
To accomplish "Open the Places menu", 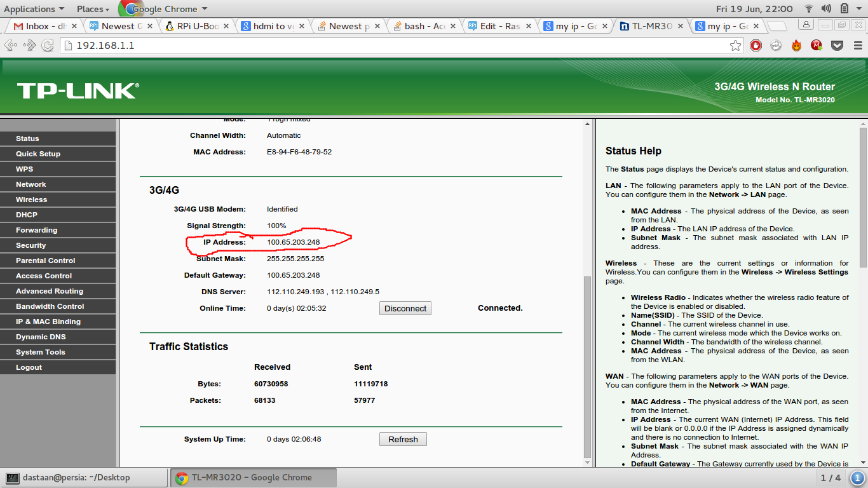I will coord(93,9).
